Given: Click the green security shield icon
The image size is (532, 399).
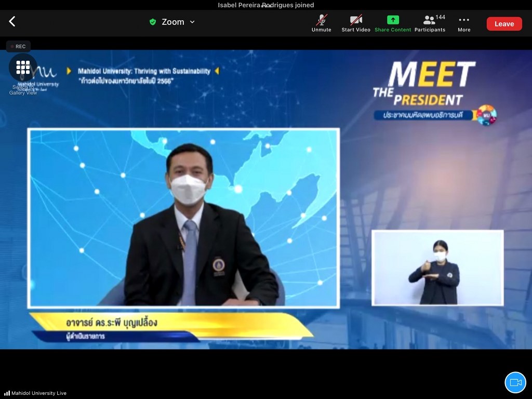Looking at the screenshot, I should point(153,22).
